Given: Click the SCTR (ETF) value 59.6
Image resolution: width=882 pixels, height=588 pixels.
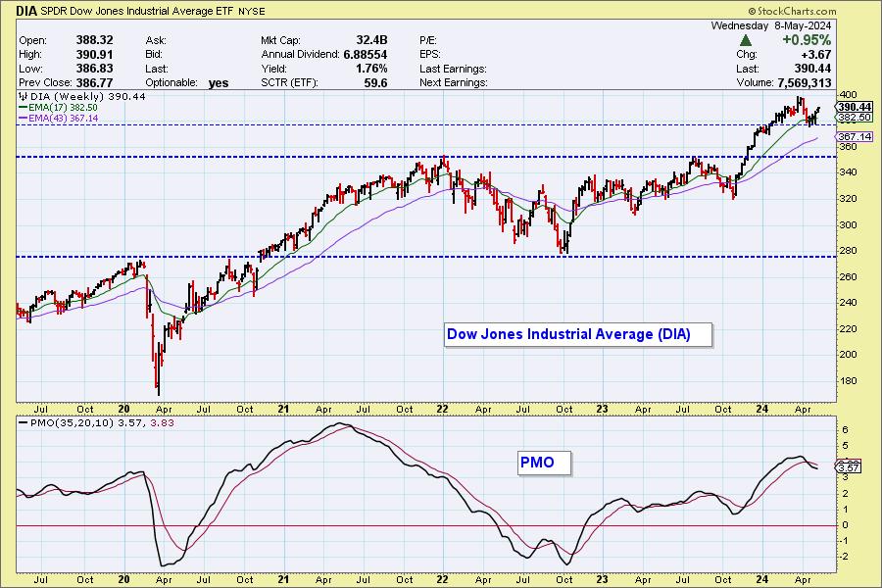Looking at the screenshot, I should (x=375, y=82).
